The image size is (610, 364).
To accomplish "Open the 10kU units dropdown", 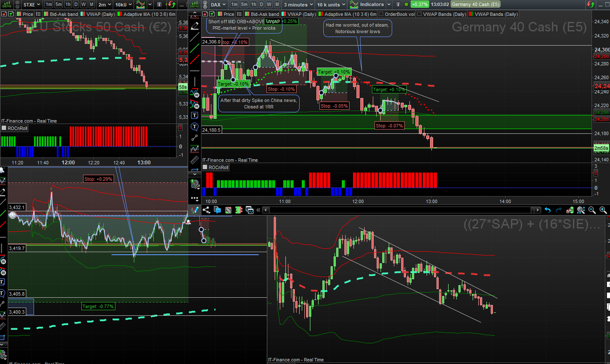I will 124,4.
